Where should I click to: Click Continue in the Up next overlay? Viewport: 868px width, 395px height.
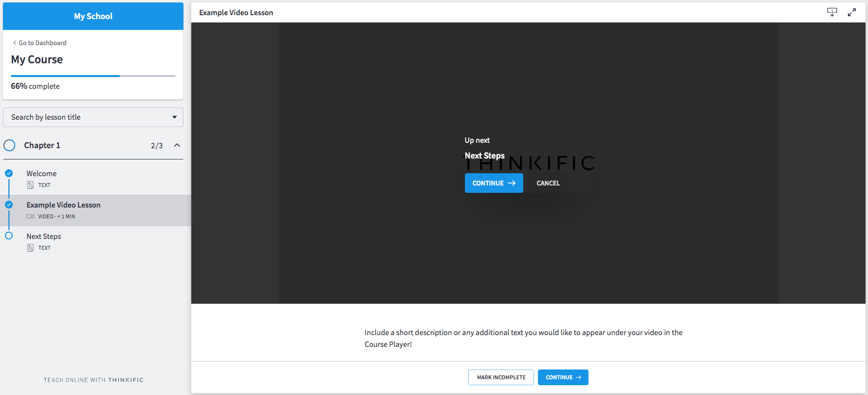494,183
